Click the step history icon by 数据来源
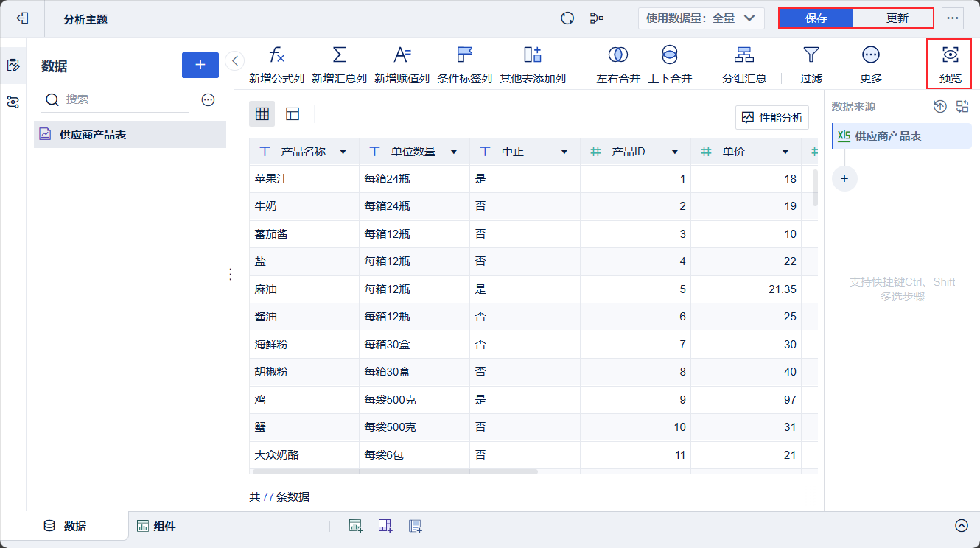This screenshot has height=548, width=980. click(x=939, y=107)
